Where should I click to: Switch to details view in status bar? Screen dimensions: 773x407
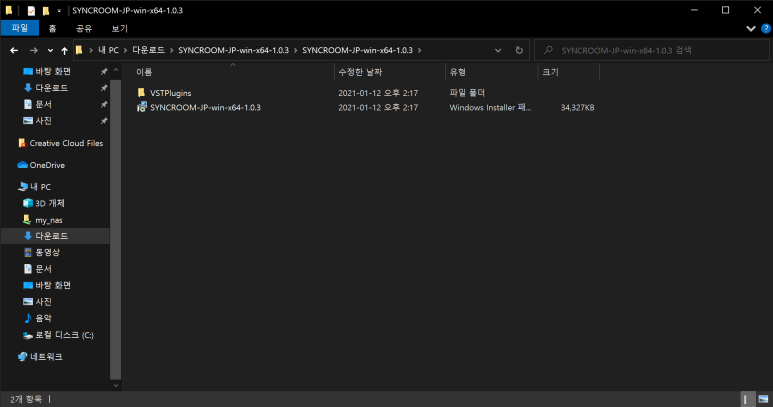tap(748, 399)
